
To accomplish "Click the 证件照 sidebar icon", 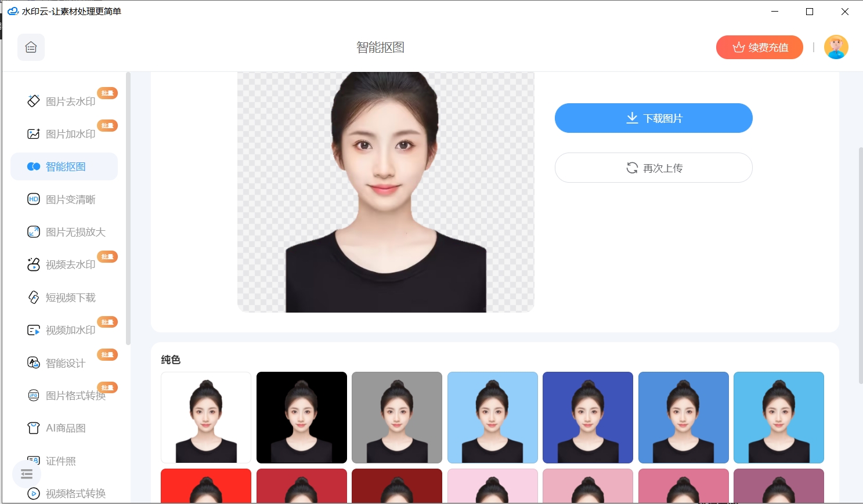I will point(34,461).
